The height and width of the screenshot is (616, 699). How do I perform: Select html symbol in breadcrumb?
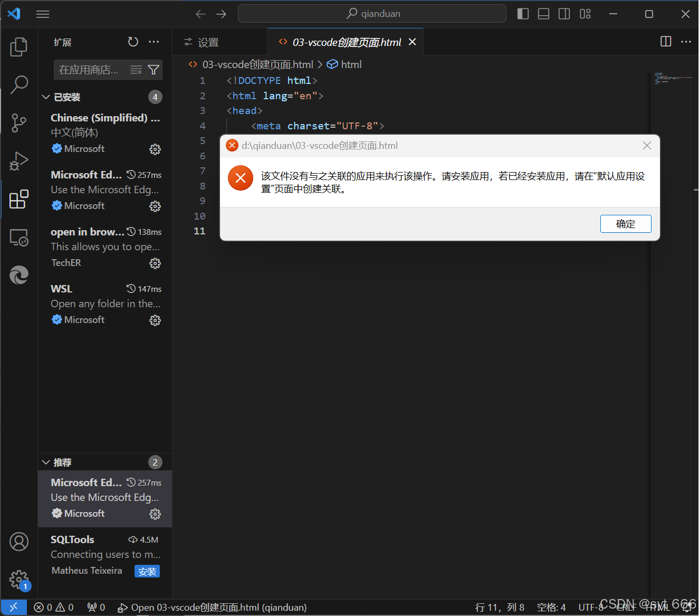tap(344, 64)
